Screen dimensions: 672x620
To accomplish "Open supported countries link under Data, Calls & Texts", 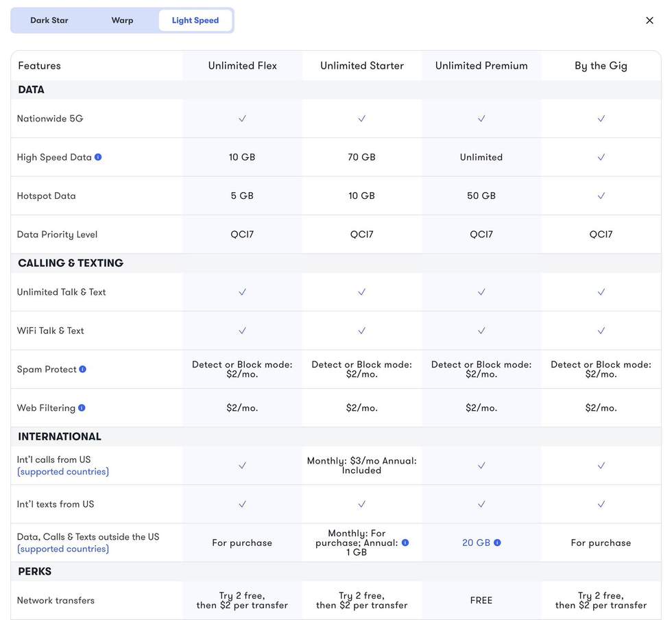I will [63, 549].
